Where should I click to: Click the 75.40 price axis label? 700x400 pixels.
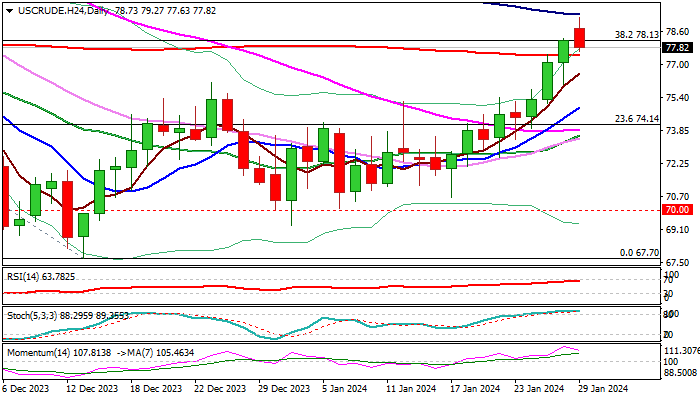[677, 97]
